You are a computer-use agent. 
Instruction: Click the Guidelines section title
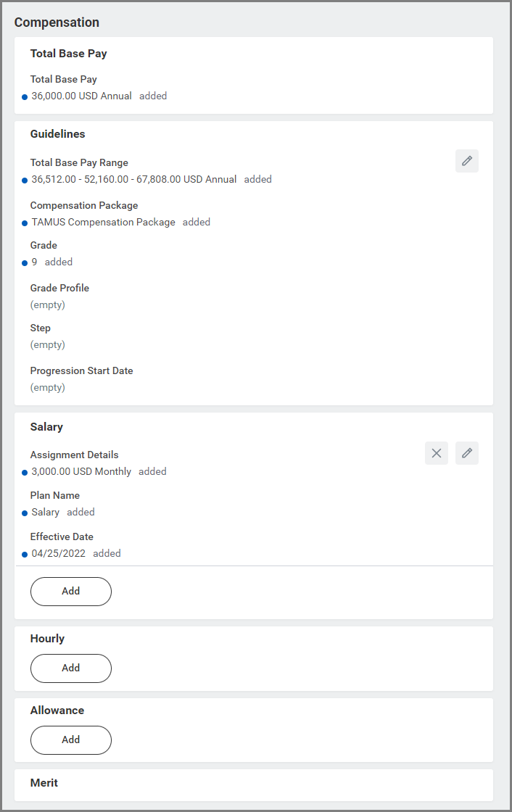click(x=57, y=134)
